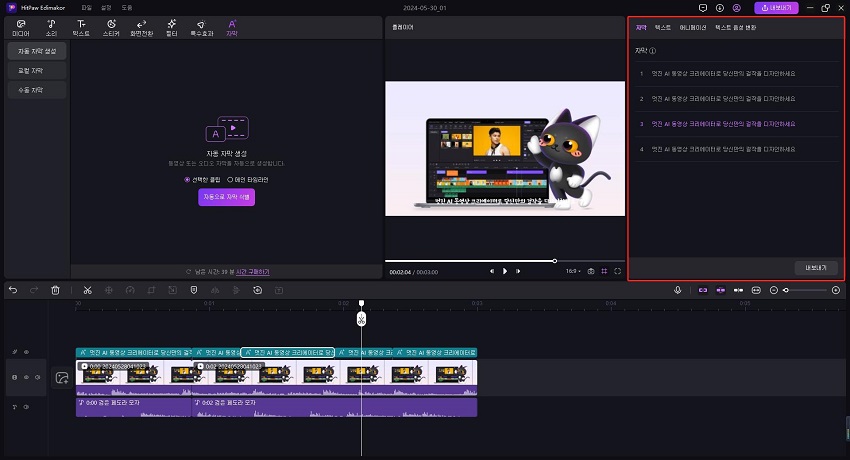
Task: Click the purple auto subtitle recognition button
Action: tap(227, 197)
